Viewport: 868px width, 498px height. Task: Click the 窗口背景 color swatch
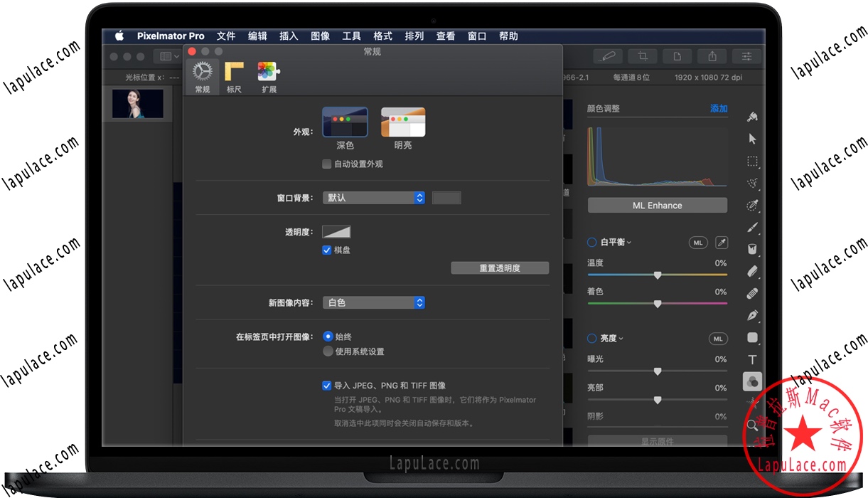(446, 198)
